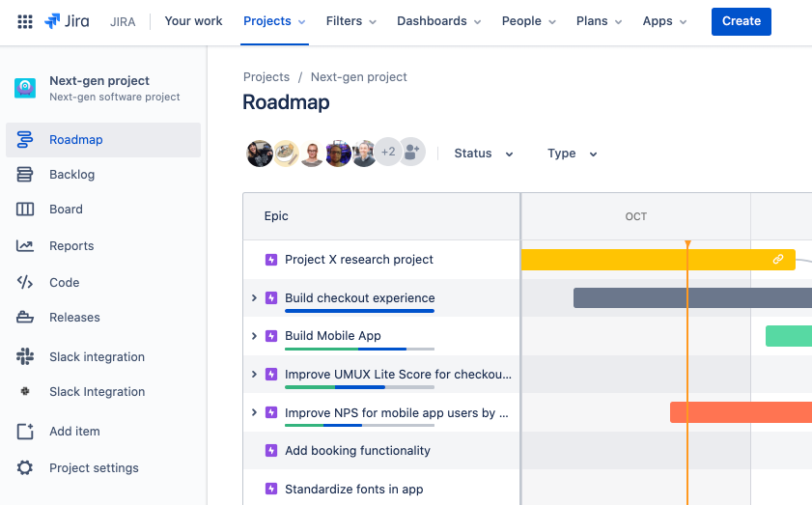This screenshot has height=505, width=812.
Task: Open the Status filter dropdown
Action: pos(483,154)
